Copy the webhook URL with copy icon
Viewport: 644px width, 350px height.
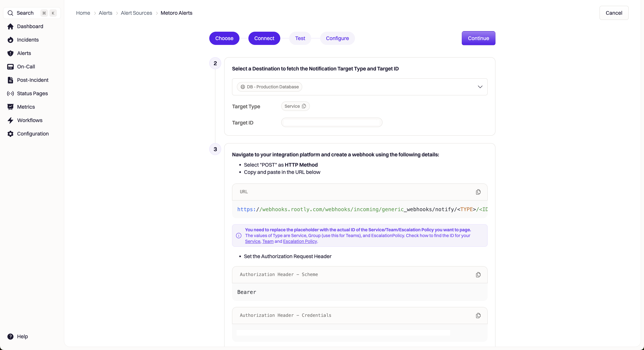coord(478,192)
